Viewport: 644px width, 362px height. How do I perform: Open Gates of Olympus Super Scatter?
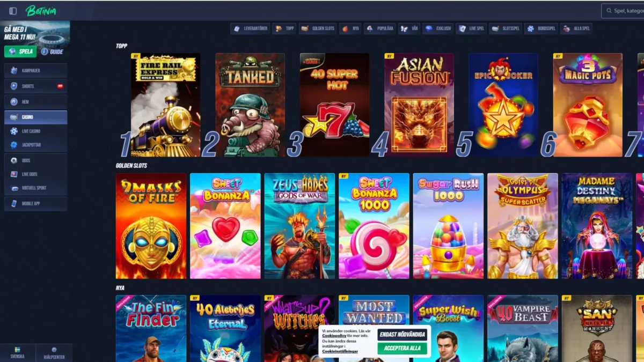coord(523,226)
